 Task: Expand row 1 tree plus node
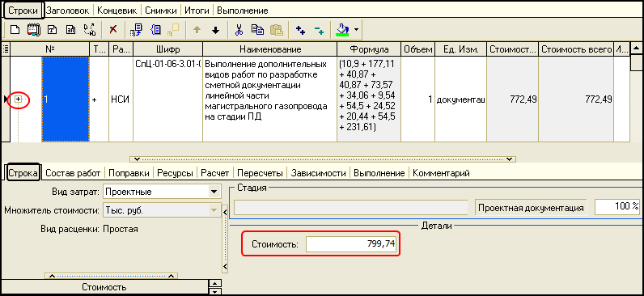pos(18,99)
